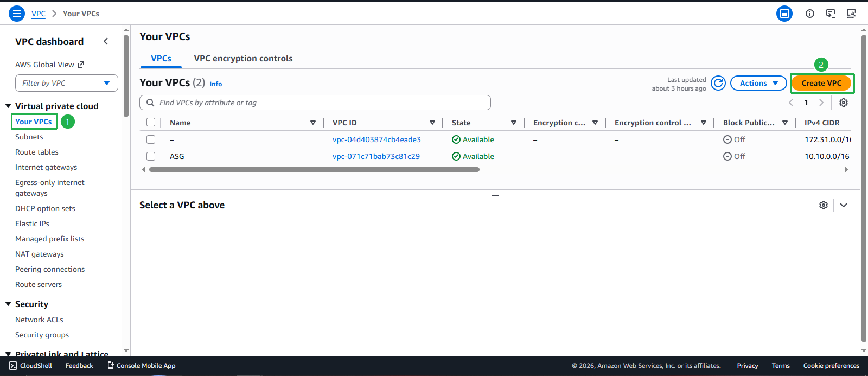
Task: Open Network ACLs in sidebar
Action: [39, 320]
